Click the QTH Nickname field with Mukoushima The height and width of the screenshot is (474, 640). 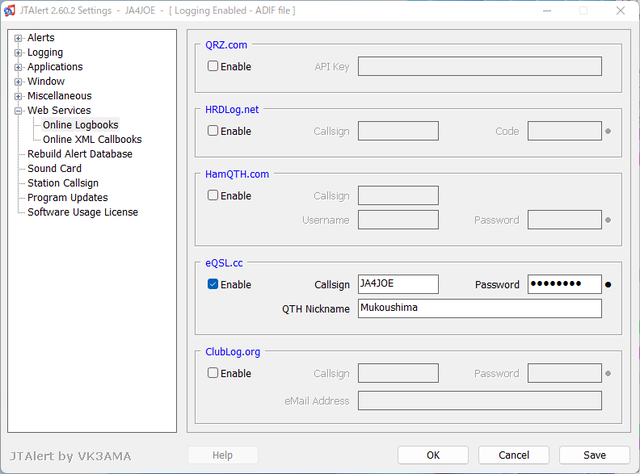[480, 308]
